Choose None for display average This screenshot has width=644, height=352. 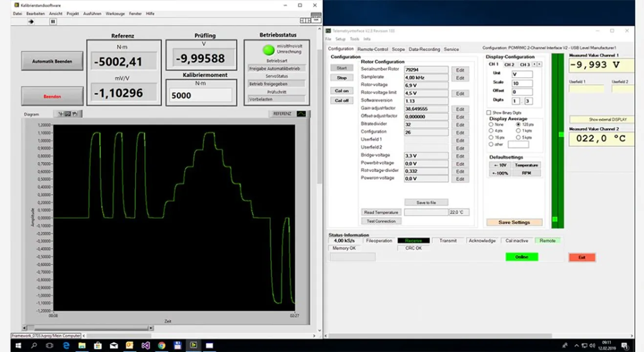(492, 125)
